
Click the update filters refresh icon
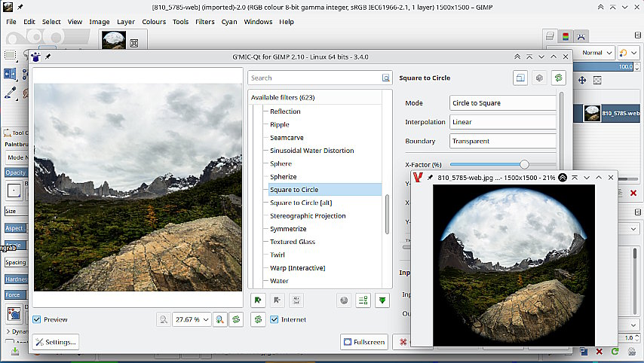[x=259, y=320]
